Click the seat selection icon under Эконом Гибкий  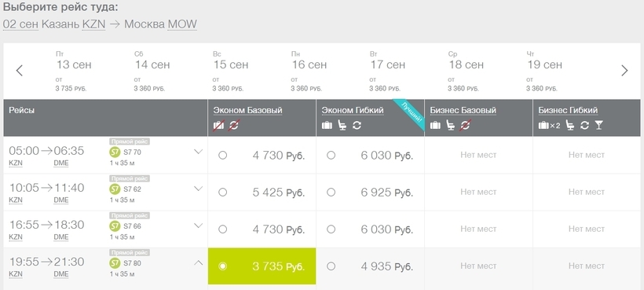(342, 125)
